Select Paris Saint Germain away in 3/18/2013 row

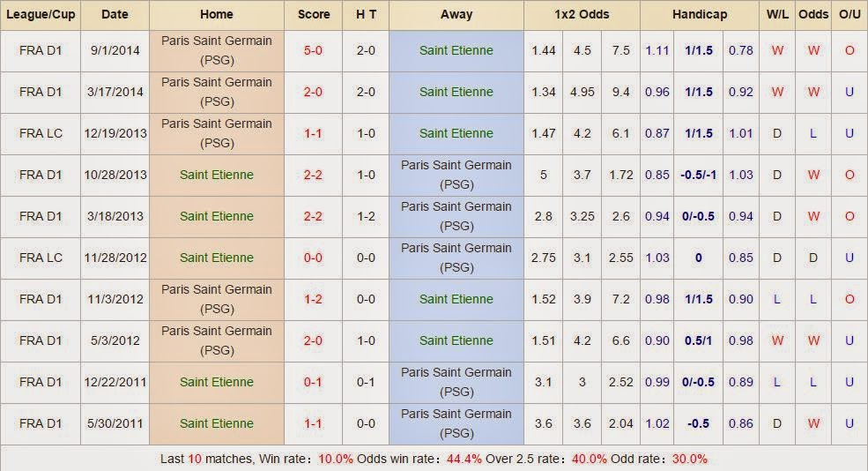tap(456, 216)
